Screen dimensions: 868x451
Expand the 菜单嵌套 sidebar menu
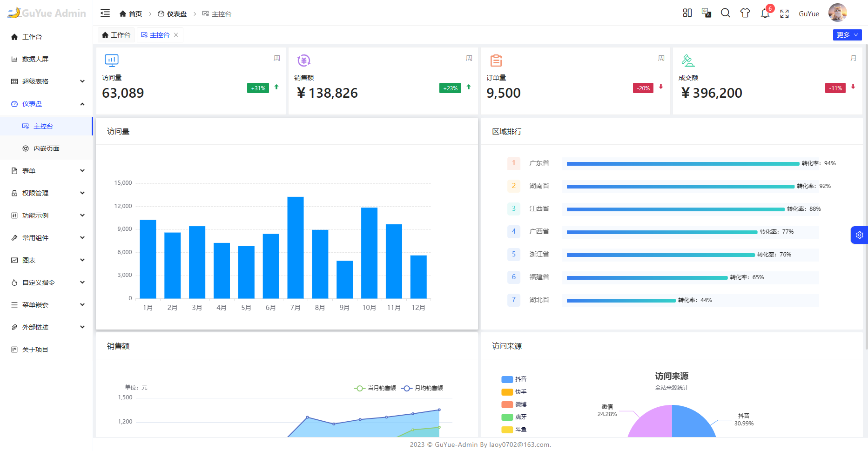(x=47, y=305)
